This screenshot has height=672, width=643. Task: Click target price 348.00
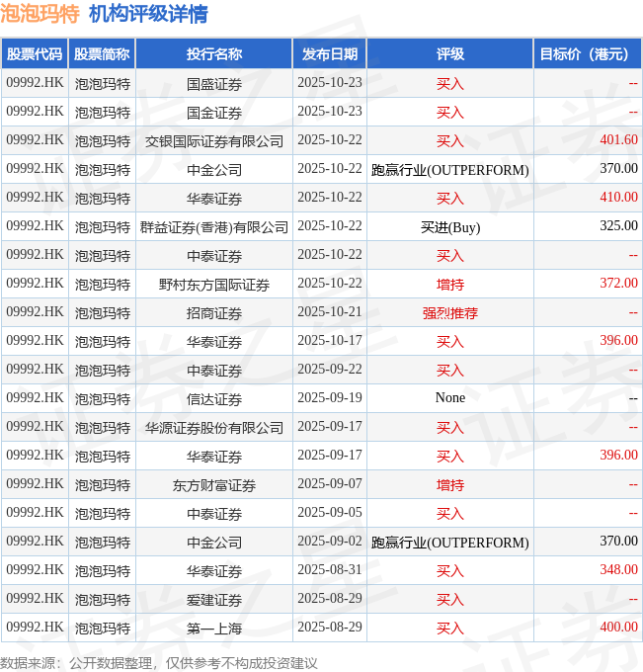coord(618,570)
